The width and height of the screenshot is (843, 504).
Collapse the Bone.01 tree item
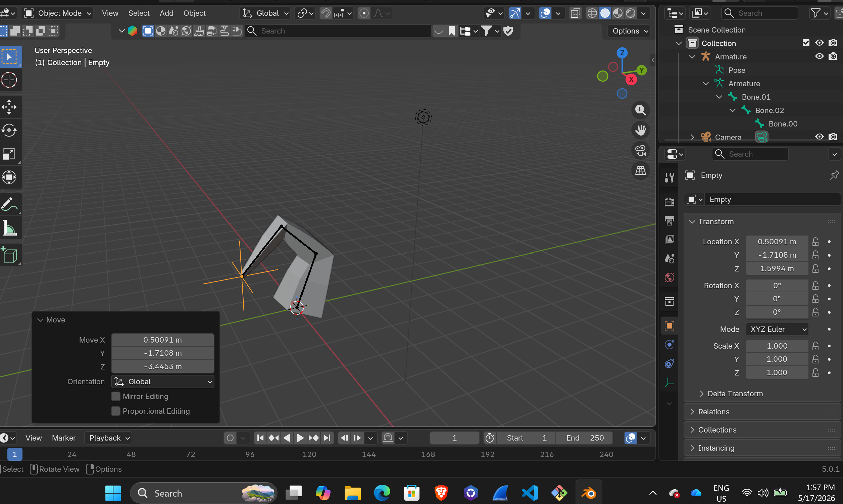coord(719,97)
